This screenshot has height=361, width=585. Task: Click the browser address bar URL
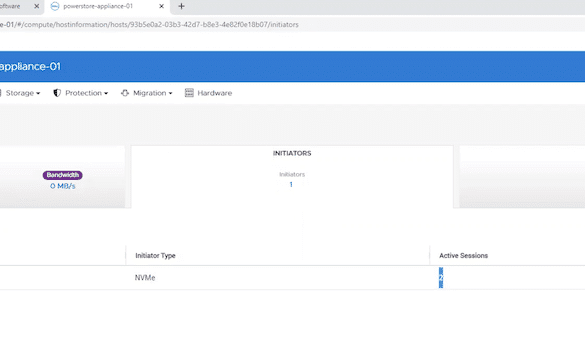click(x=149, y=25)
